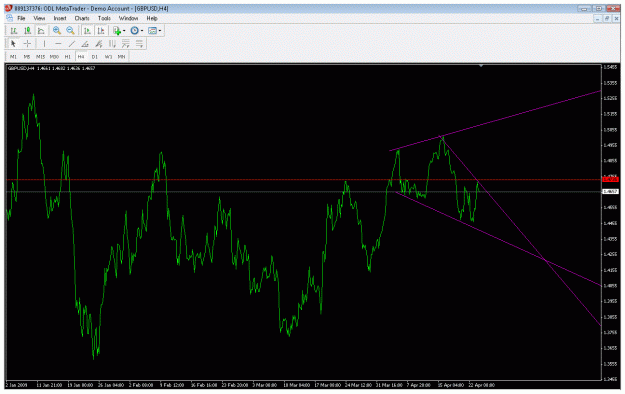Select the crosshair tool
The height and width of the screenshot is (394, 625).
[27, 43]
